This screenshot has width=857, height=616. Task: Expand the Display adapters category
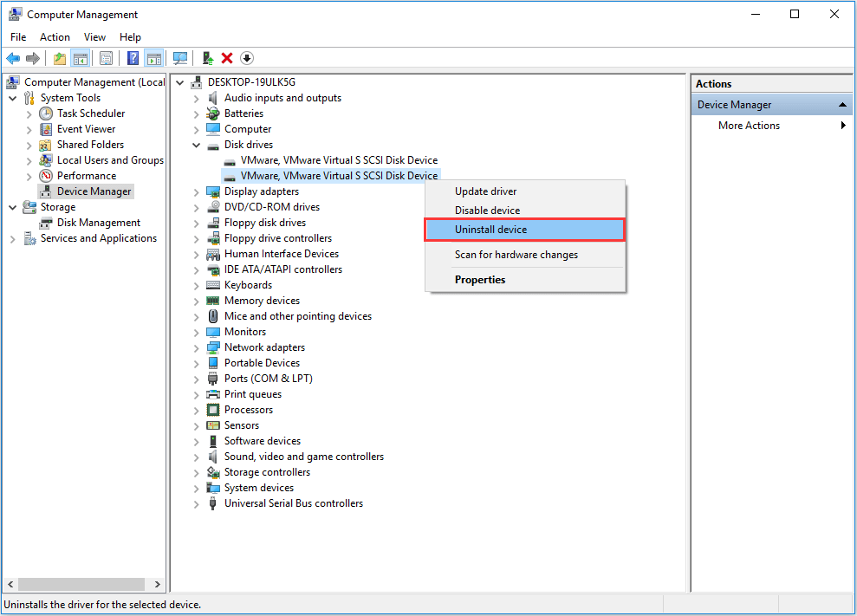pyautogui.click(x=196, y=191)
